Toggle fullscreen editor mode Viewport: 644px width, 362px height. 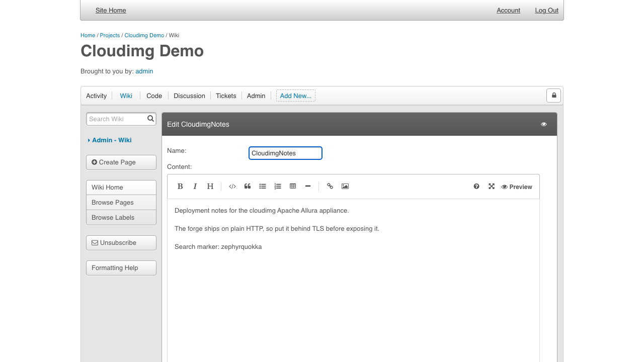(492, 187)
